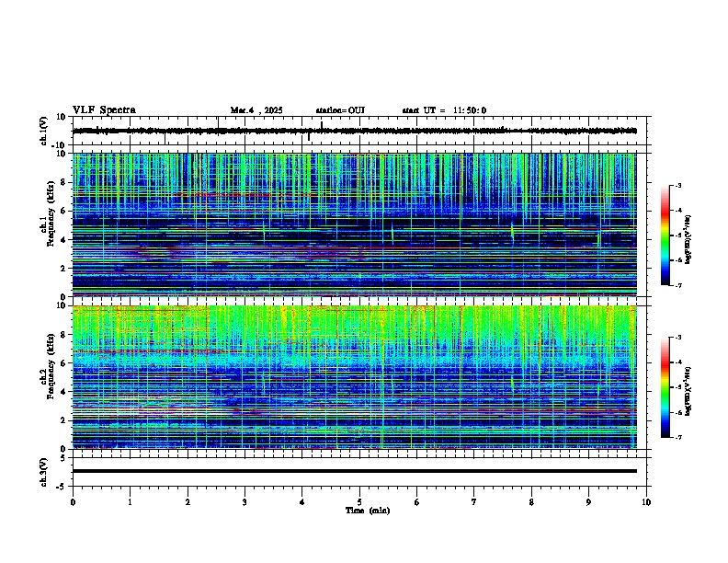Click time axis tick label "3"
This screenshot has width=728, height=563.
tap(245, 502)
